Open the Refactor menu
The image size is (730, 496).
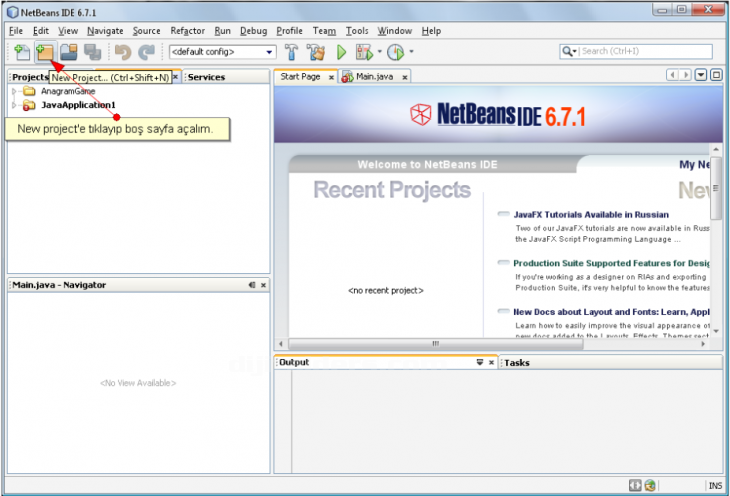click(x=187, y=31)
